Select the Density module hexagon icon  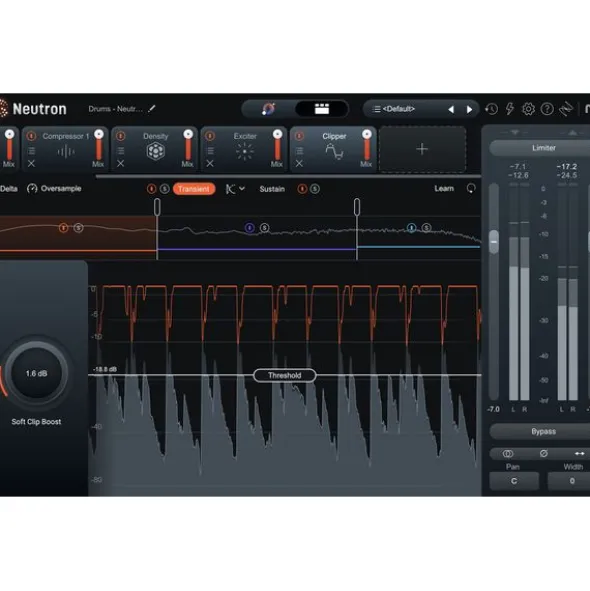155,152
